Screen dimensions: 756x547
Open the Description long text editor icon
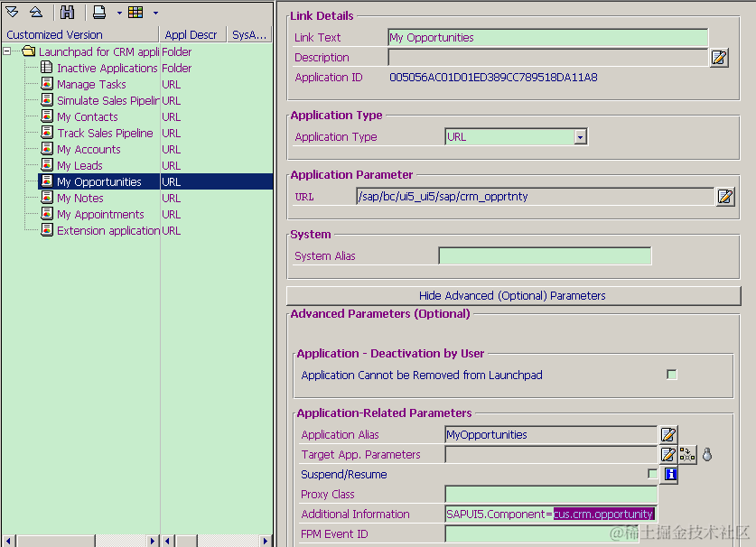coord(719,58)
